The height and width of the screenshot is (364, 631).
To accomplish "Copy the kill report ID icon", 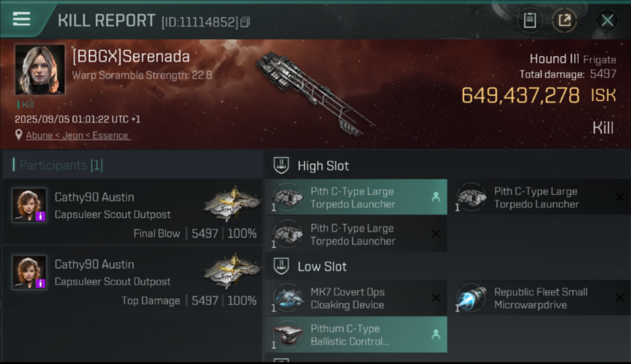I will 245,22.
